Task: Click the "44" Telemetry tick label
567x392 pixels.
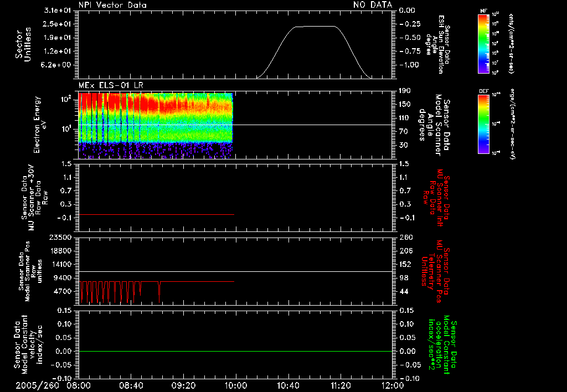Action: 404,291
